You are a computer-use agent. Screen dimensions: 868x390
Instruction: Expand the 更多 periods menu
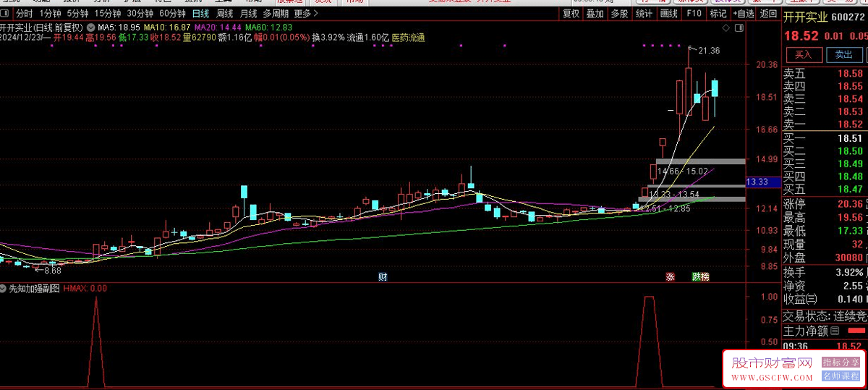pos(305,14)
